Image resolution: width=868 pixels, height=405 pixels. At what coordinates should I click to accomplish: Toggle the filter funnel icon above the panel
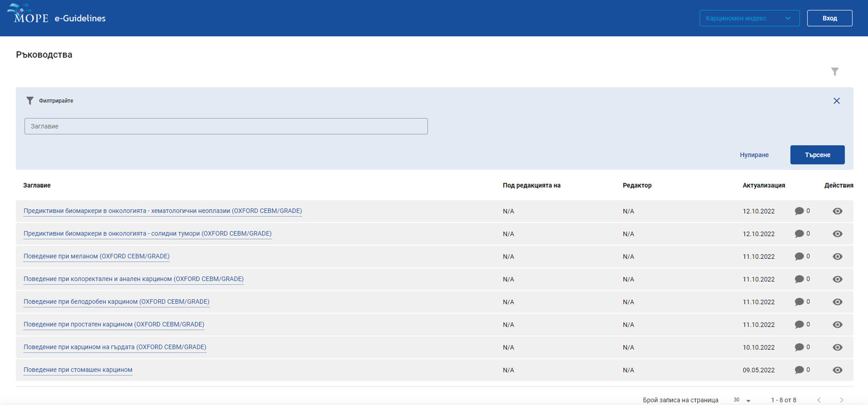point(835,72)
